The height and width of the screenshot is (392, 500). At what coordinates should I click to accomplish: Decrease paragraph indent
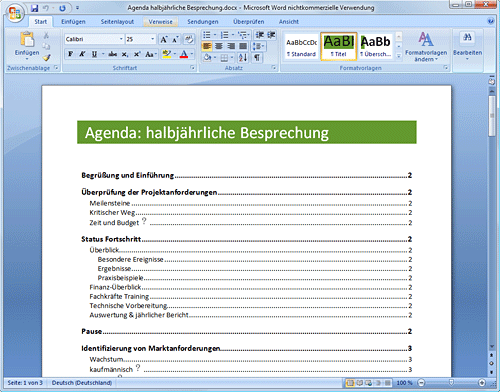(x=259, y=35)
